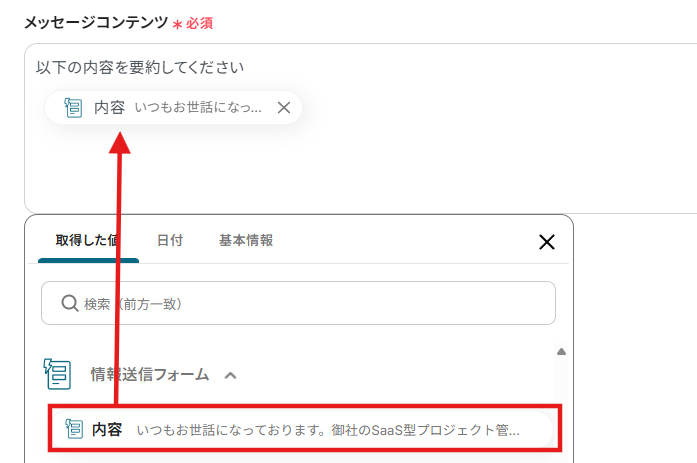
Task: Click the red 必須 required marker
Action: click(x=199, y=23)
